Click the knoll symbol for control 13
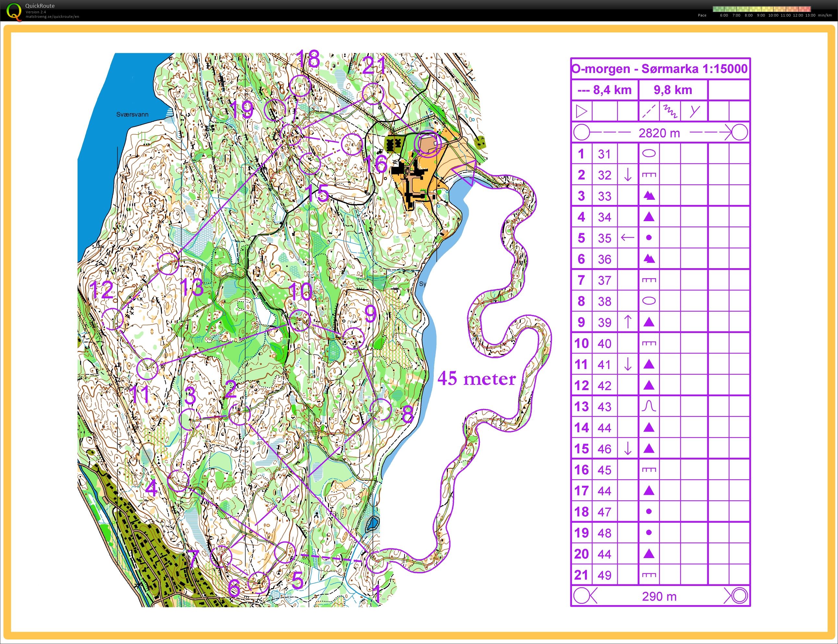The image size is (838, 644). pyautogui.click(x=649, y=406)
